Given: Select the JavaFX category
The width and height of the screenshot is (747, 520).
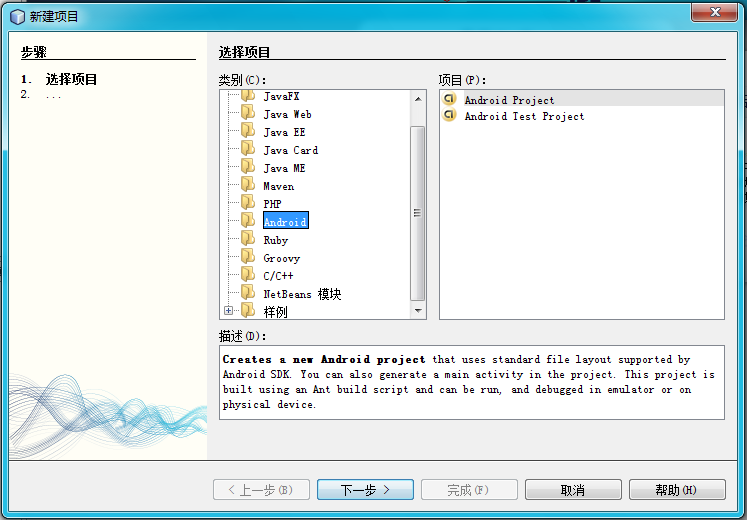Looking at the screenshot, I should (282, 96).
